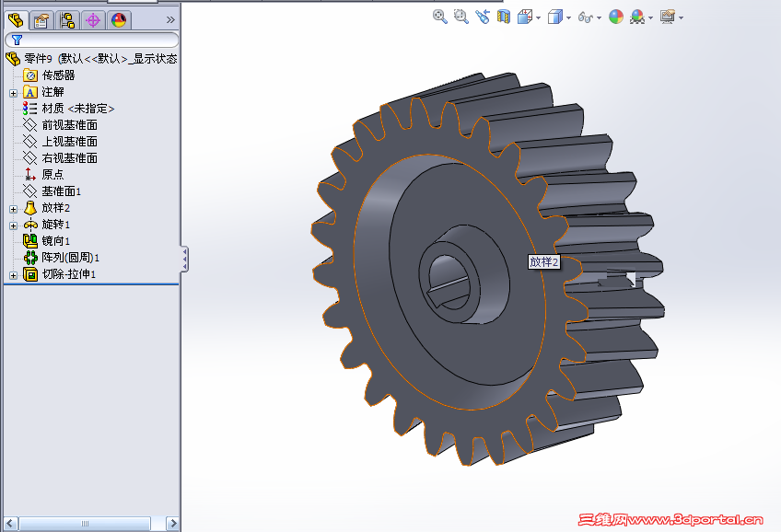This screenshot has width=781, height=532.
Task: Select the 放样2 loft feature
Action: point(56,207)
